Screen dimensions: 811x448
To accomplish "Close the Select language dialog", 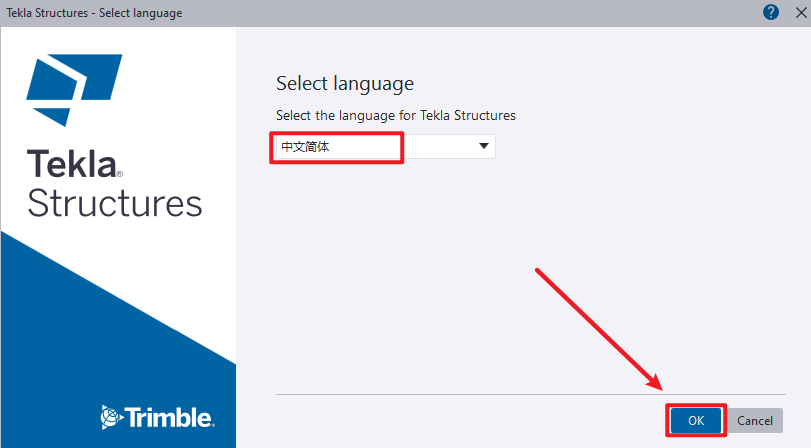I will coord(801,12).
